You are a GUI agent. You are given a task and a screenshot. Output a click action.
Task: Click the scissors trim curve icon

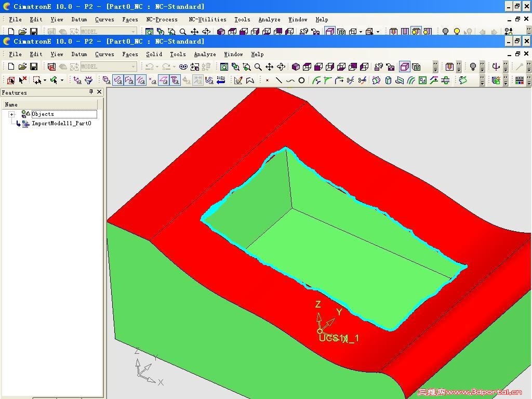point(351,81)
